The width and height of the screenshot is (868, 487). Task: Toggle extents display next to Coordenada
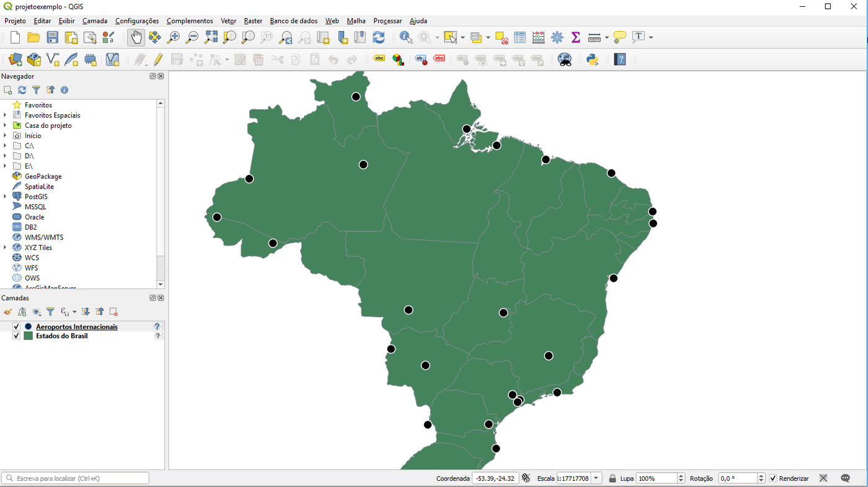pos(526,478)
